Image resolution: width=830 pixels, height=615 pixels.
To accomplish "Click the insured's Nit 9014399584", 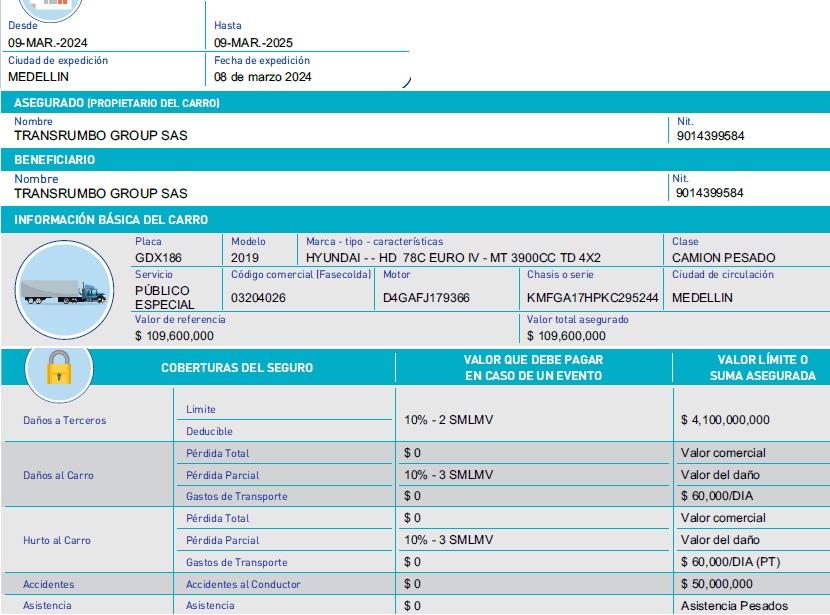I will click(710, 136).
